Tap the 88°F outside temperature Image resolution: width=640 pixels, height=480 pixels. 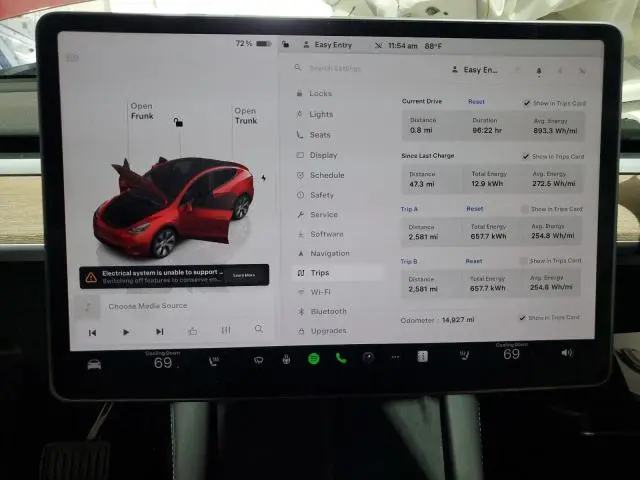pyautogui.click(x=433, y=46)
